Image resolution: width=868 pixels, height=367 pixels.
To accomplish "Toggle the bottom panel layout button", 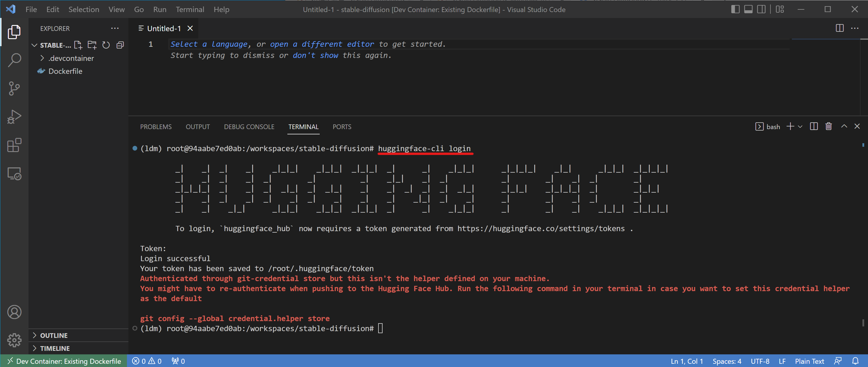I will point(748,9).
